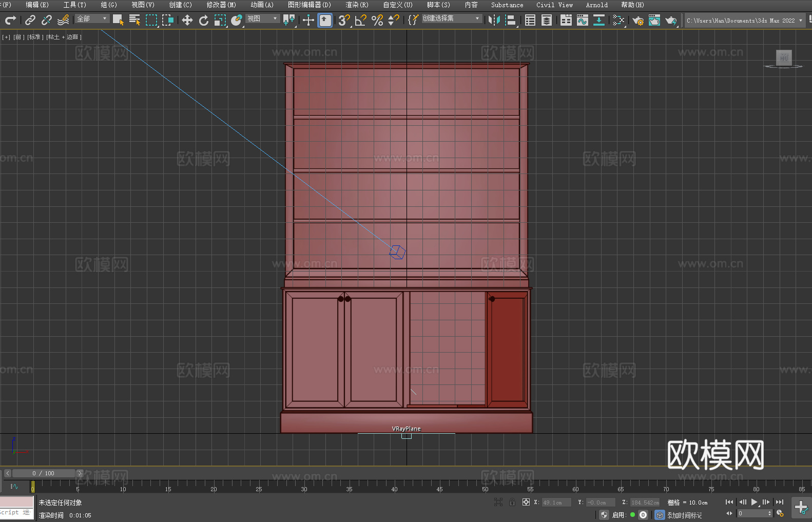Open the 创建选择集 named selection dropdown

[x=452, y=18]
